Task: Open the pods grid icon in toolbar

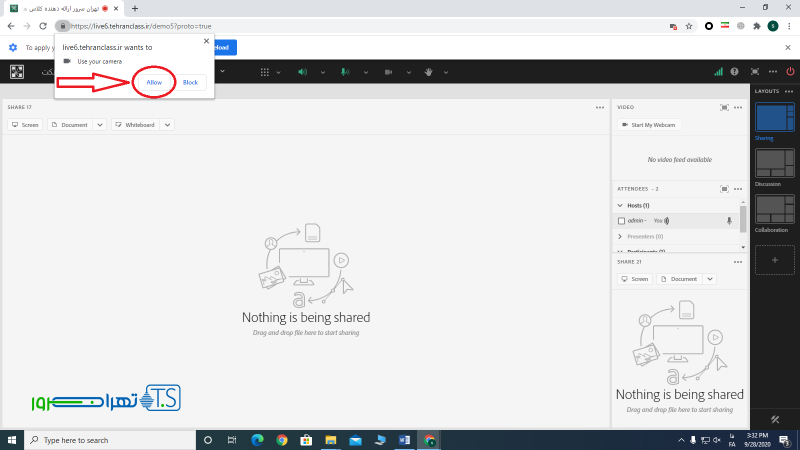Action: tap(265, 72)
